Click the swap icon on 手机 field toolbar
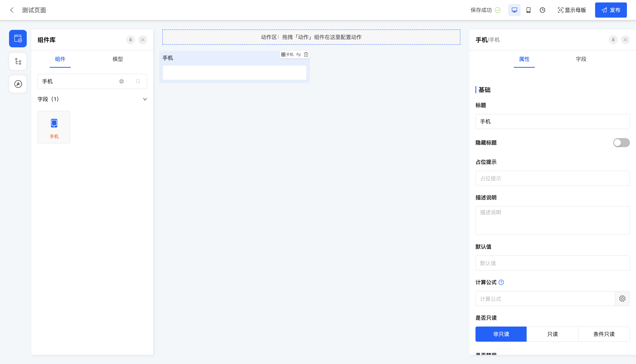The width and height of the screenshot is (636, 364). (299, 54)
